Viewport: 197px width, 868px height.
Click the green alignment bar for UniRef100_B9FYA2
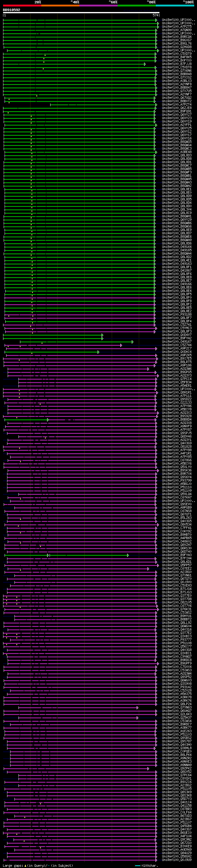click(53, 338)
